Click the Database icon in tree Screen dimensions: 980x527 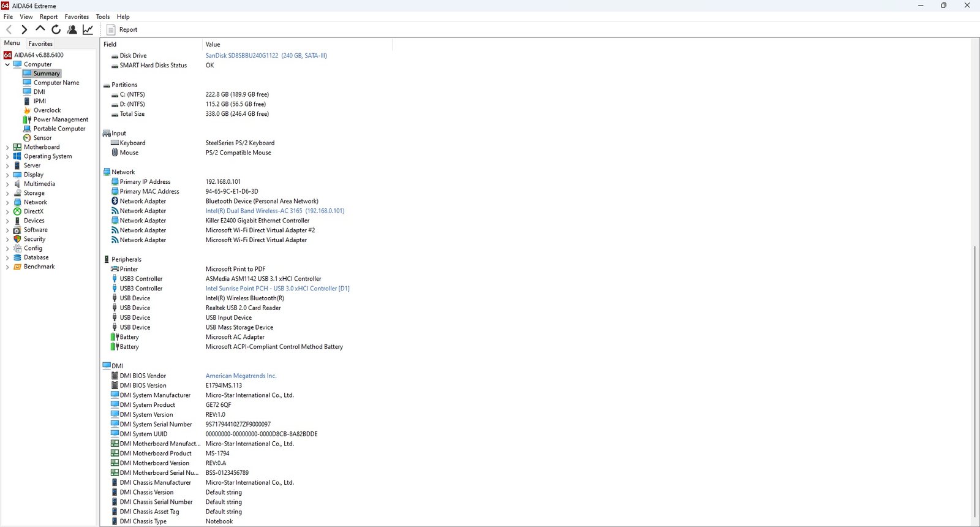point(17,257)
